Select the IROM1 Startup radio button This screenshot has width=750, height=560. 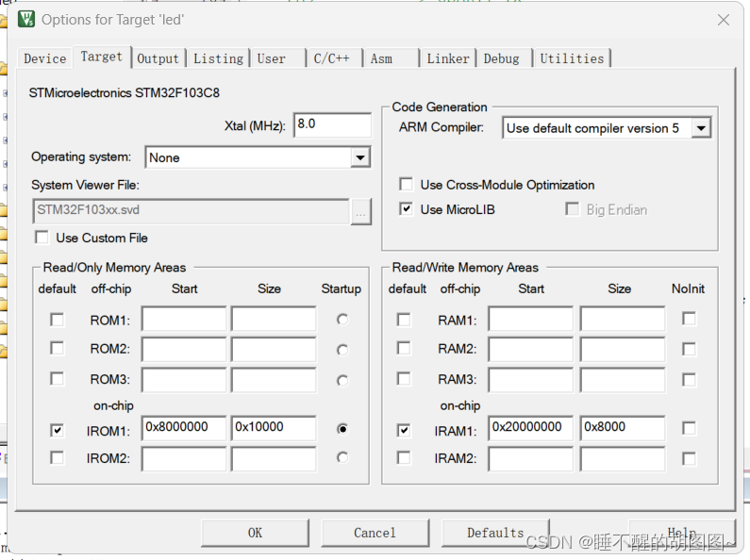click(342, 429)
